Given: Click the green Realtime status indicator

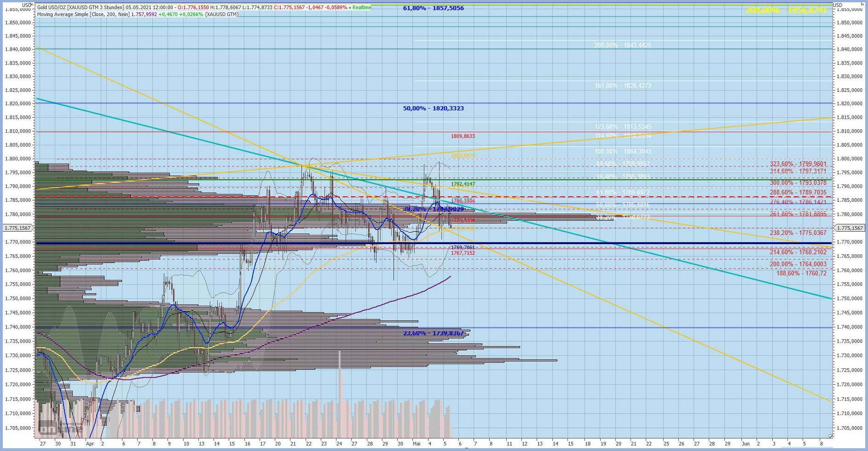Looking at the screenshot, I should pos(360,7).
